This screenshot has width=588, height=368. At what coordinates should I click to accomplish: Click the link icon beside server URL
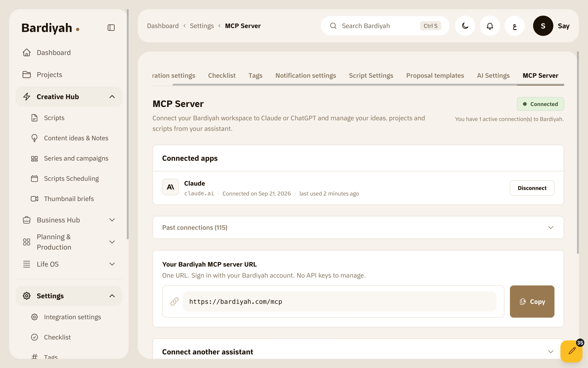(x=175, y=302)
